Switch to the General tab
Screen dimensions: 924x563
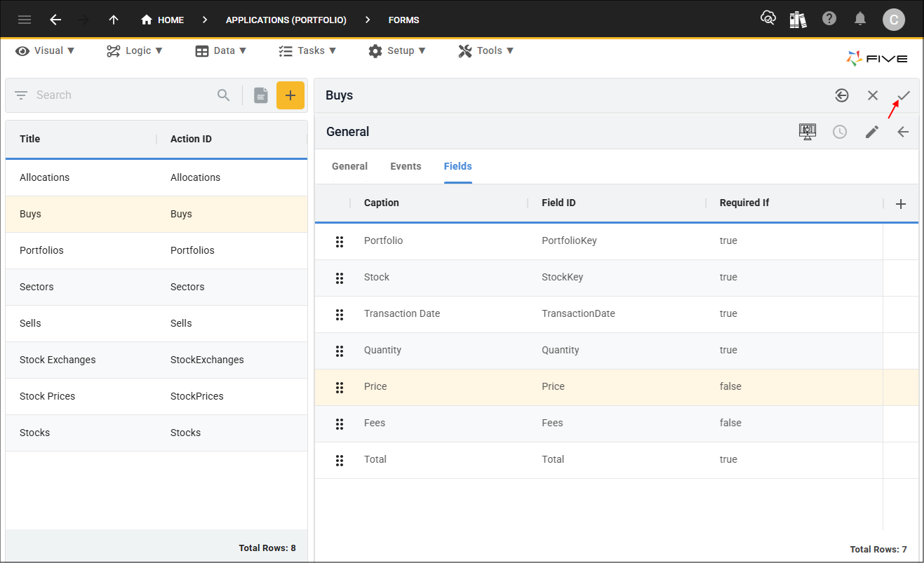pos(349,166)
